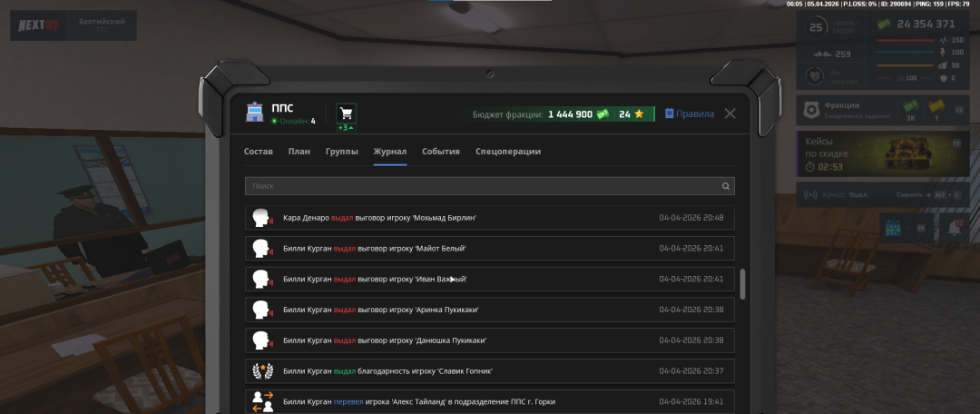
Task: Click the radio channel signal icon
Action: coord(810,194)
